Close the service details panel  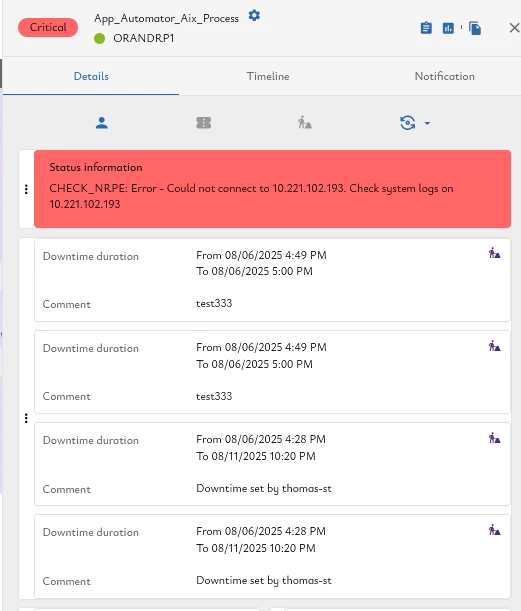click(x=514, y=28)
